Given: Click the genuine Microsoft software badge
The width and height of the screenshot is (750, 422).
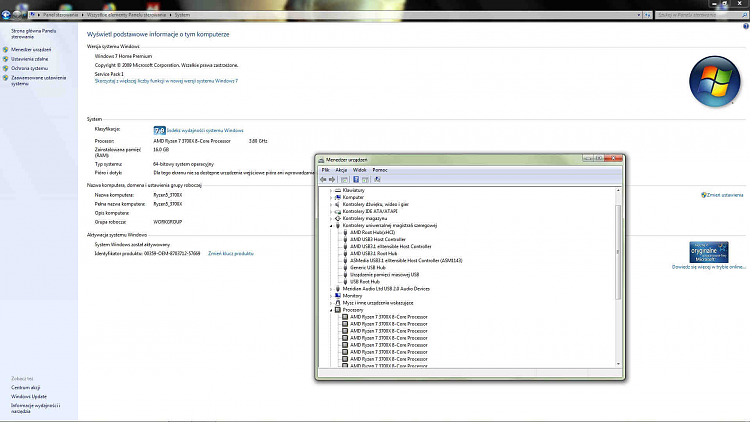Looking at the screenshot, I should (x=709, y=252).
